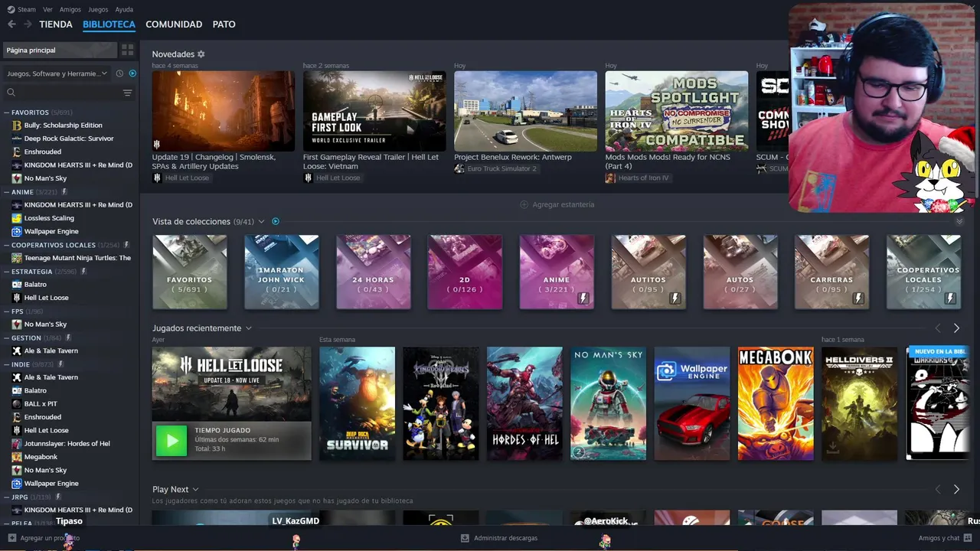Open Novedades settings gear
The width and height of the screenshot is (980, 551).
coord(201,54)
